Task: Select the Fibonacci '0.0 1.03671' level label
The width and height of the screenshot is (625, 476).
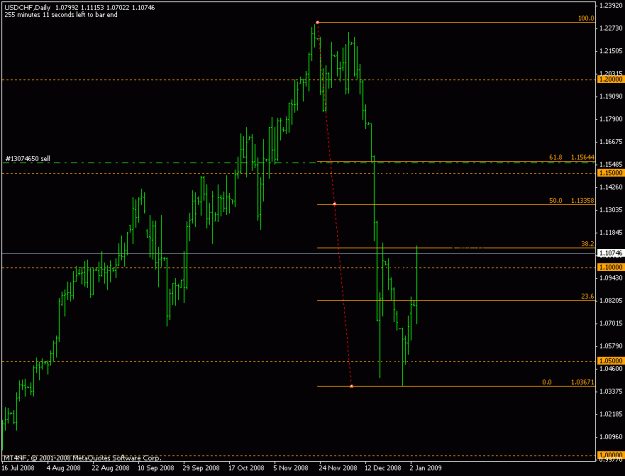Action: (568, 382)
